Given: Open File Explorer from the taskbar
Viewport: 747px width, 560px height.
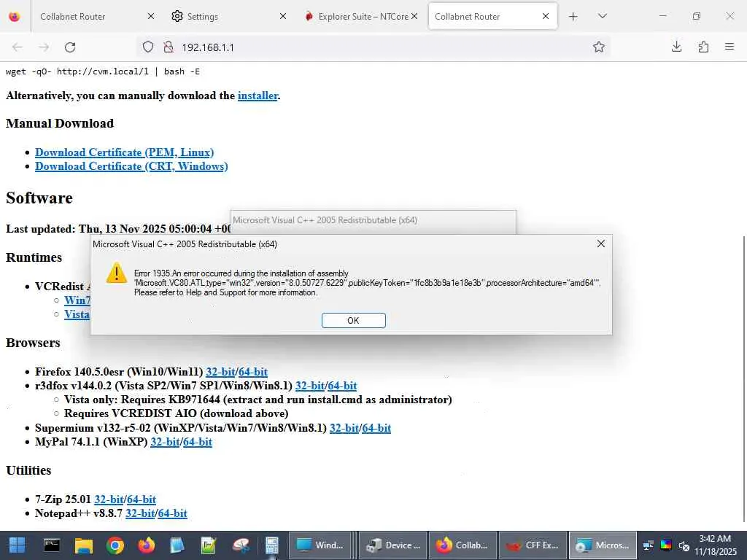Looking at the screenshot, I should tap(84, 545).
